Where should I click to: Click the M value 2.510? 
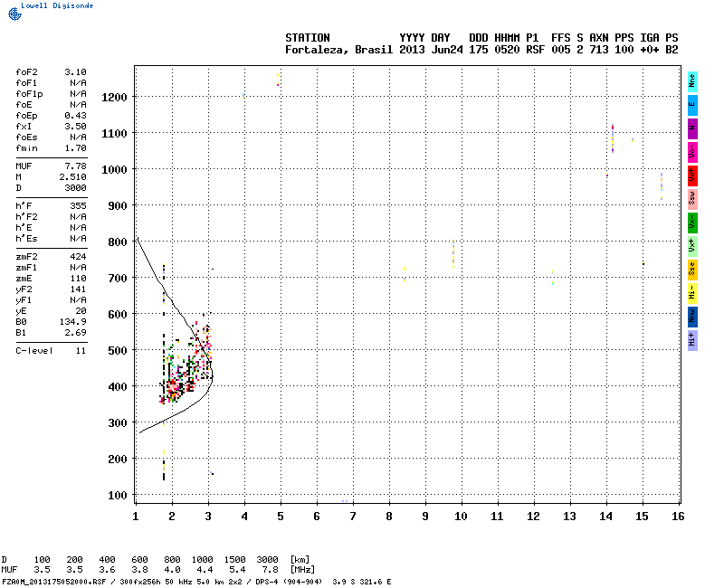72,177
